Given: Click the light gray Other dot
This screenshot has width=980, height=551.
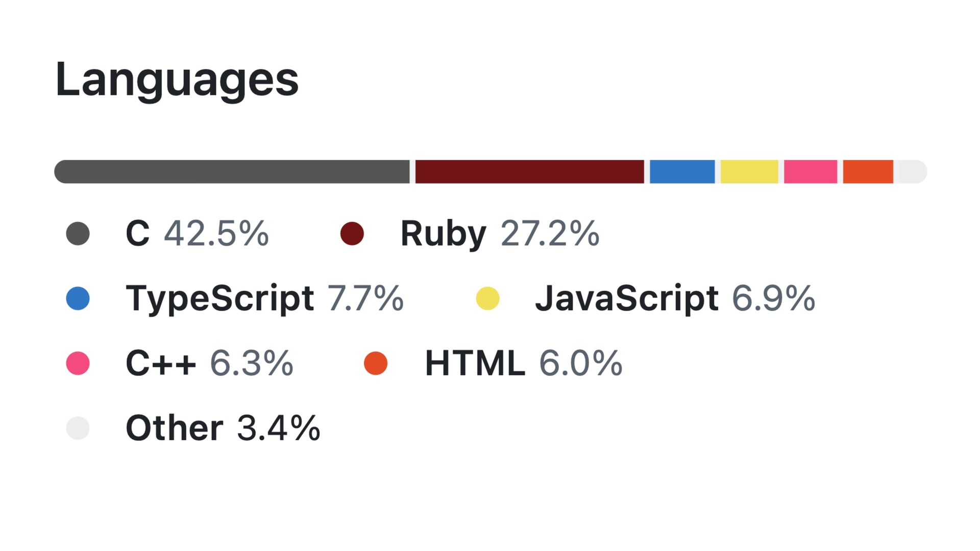Looking at the screenshot, I should 78,428.
